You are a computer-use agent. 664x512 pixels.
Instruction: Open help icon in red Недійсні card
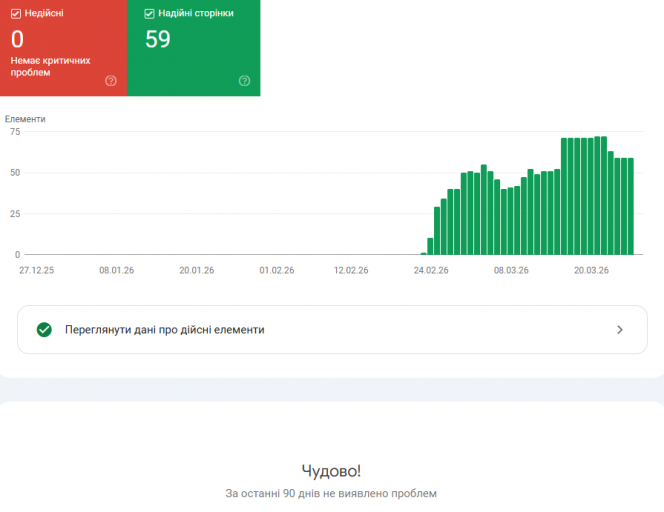(111, 81)
